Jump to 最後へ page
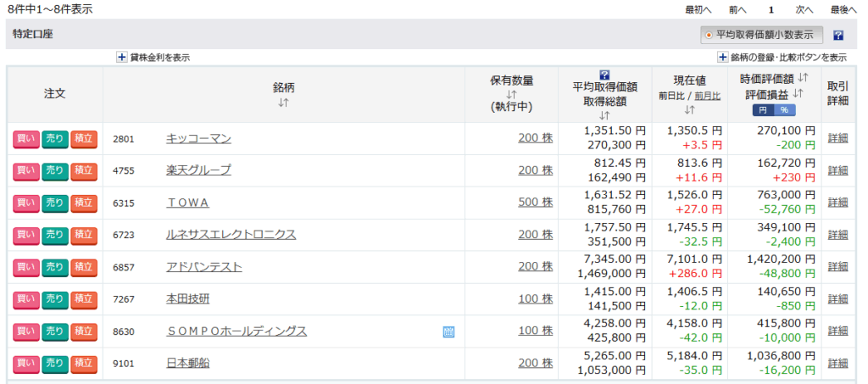Image resolution: width=868 pixels, height=384 pixels. pos(843,9)
